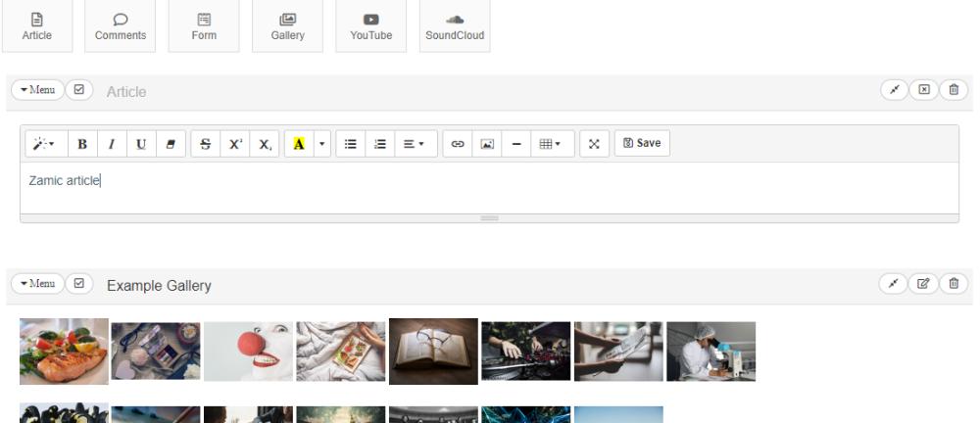Toggle underline formatting

[141, 144]
